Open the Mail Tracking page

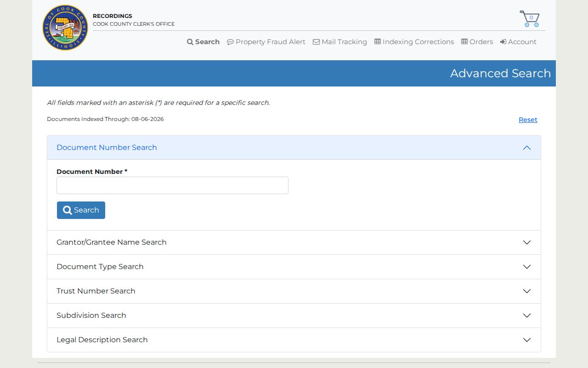(340, 42)
